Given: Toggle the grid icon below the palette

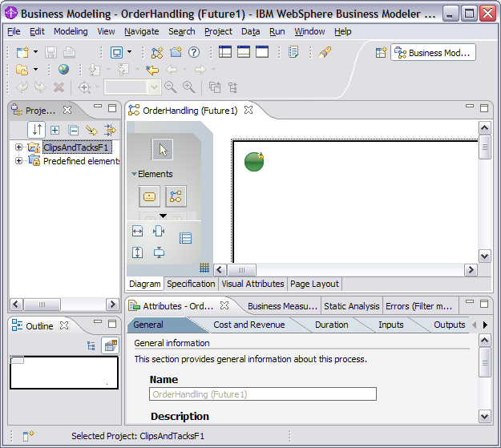Looking at the screenshot, I should pos(204,268).
